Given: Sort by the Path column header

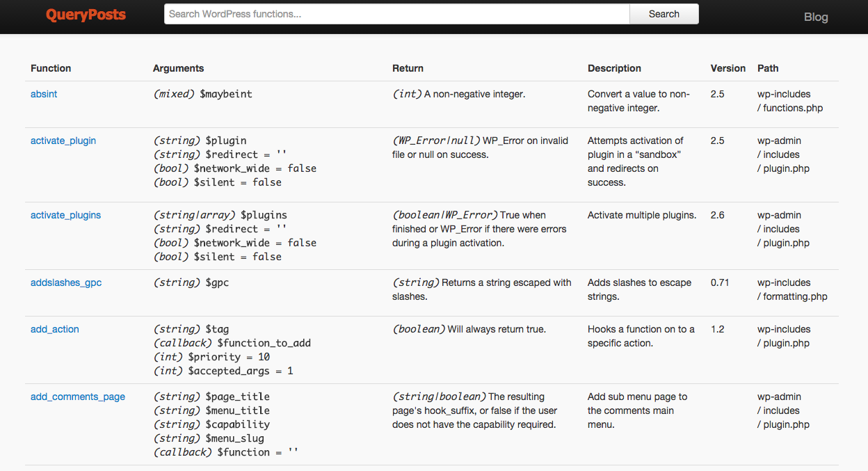Looking at the screenshot, I should pos(768,68).
